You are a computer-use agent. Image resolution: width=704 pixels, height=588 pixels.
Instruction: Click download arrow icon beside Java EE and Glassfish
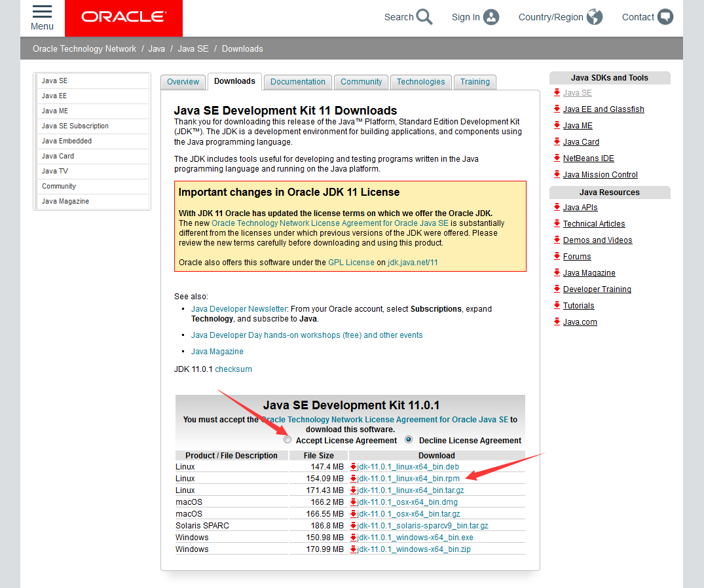click(557, 109)
